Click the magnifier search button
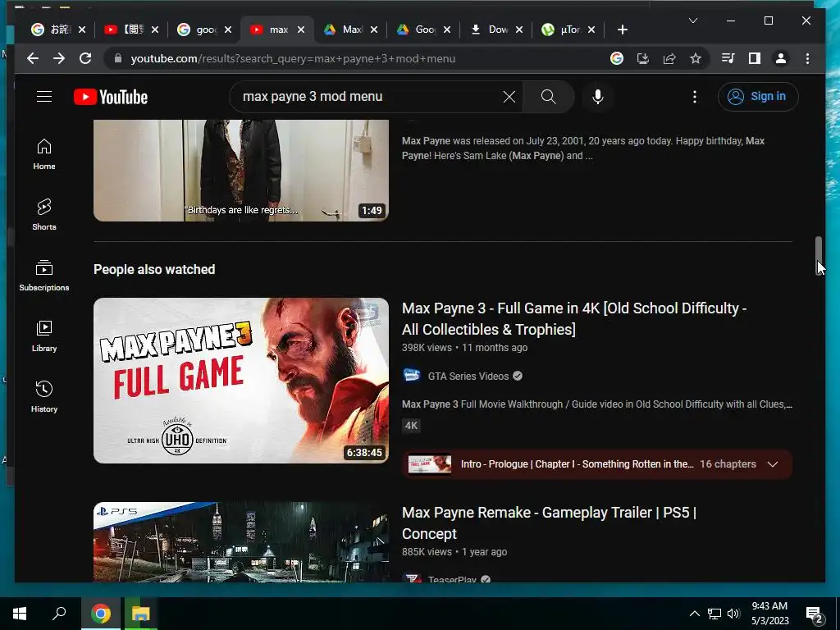This screenshot has width=840, height=630. pos(548,97)
